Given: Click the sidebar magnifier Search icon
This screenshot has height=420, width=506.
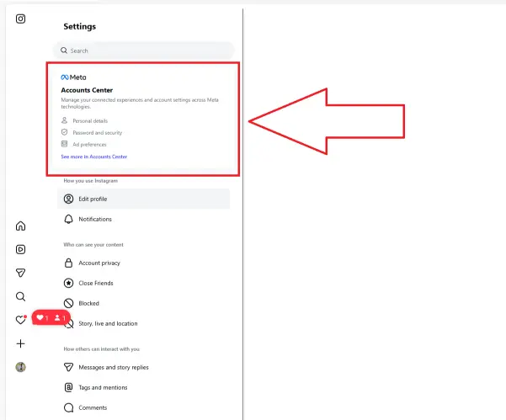Looking at the screenshot, I should 21,296.
